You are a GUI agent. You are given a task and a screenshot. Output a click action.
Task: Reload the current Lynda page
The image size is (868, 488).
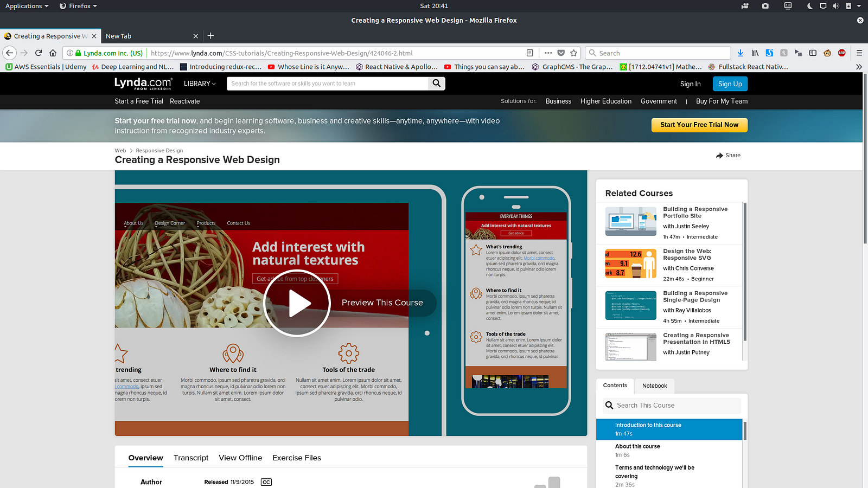tap(39, 53)
